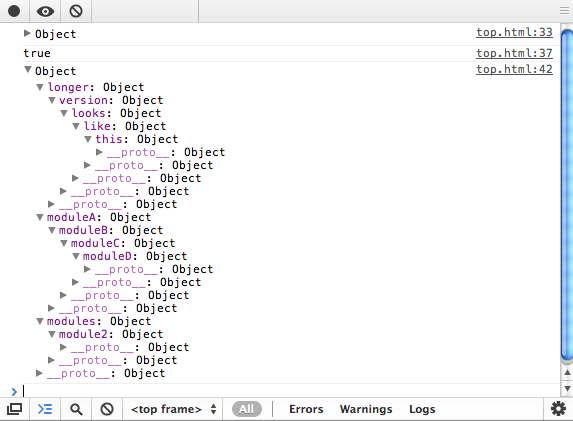Screen dimensions: 573x421
Task: Collapse the moduleA property node
Action: click(40, 217)
